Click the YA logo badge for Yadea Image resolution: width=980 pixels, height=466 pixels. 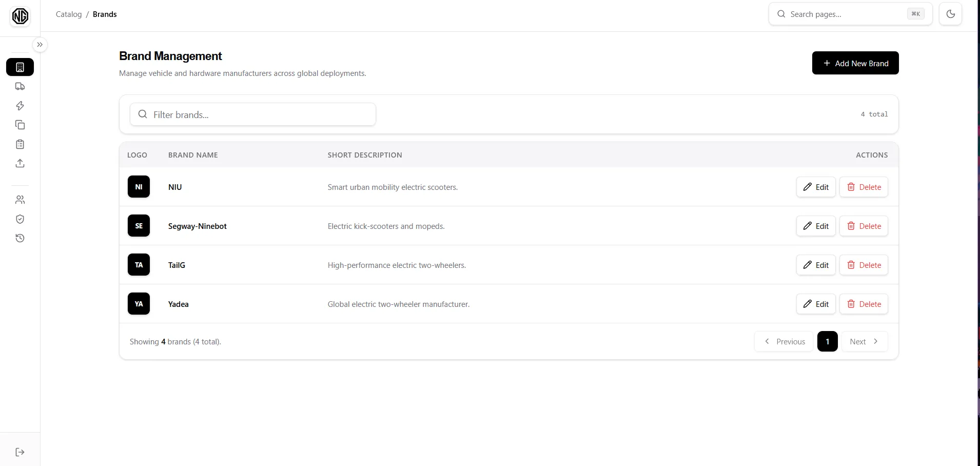[x=139, y=304]
